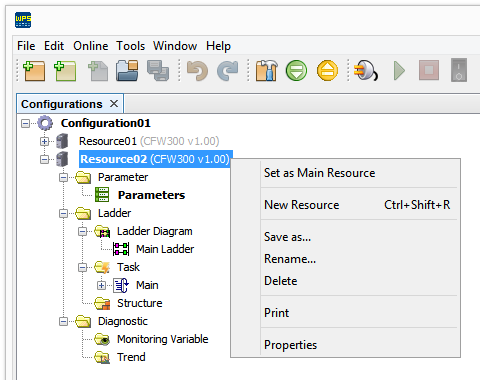Expand the Resource01 tree node
480x380 pixels.
(x=44, y=141)
